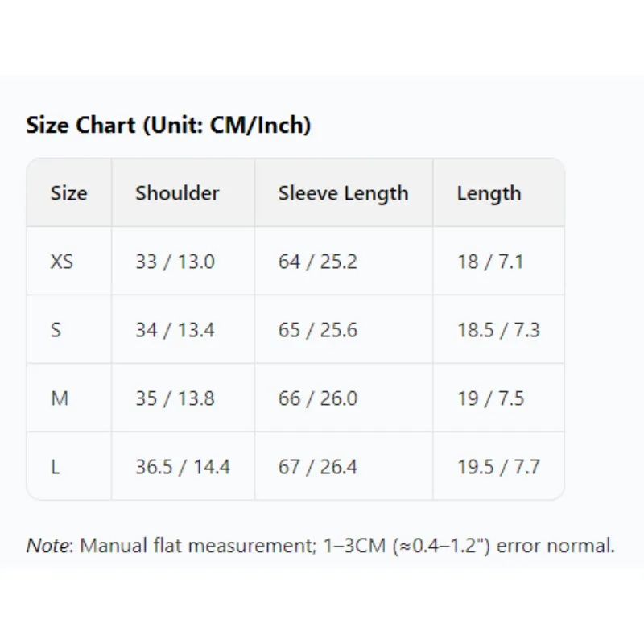Click the 36.5 / 14.4 shoulder cell
644x644 pixels.
(x=183, y=467)
